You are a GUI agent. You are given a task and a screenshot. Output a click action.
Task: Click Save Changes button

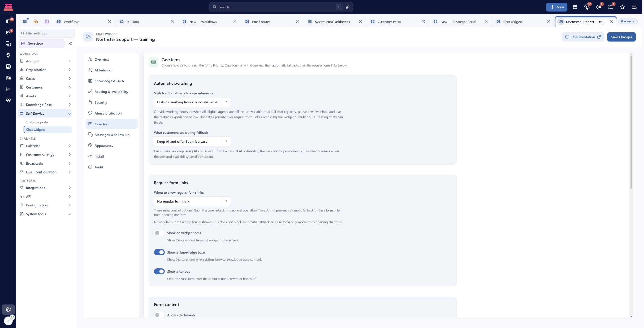click(x=621, y=37)
